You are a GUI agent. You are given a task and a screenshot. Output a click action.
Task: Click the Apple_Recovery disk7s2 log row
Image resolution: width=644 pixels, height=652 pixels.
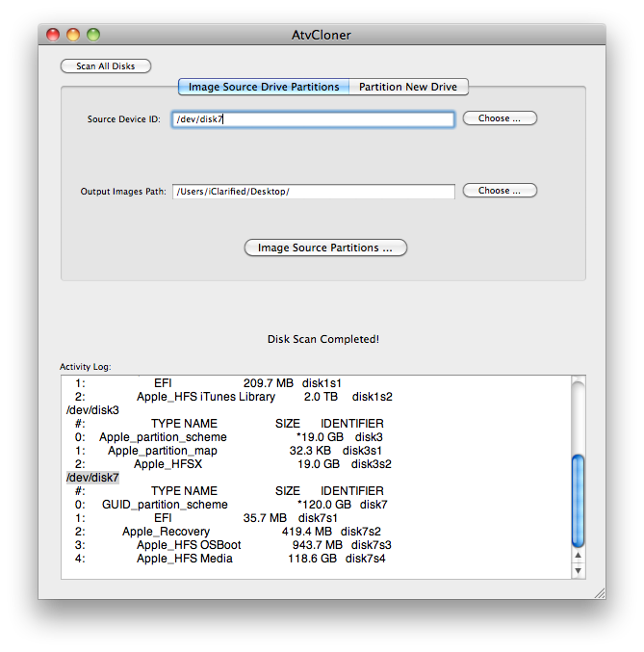click(x=231, y=532)
